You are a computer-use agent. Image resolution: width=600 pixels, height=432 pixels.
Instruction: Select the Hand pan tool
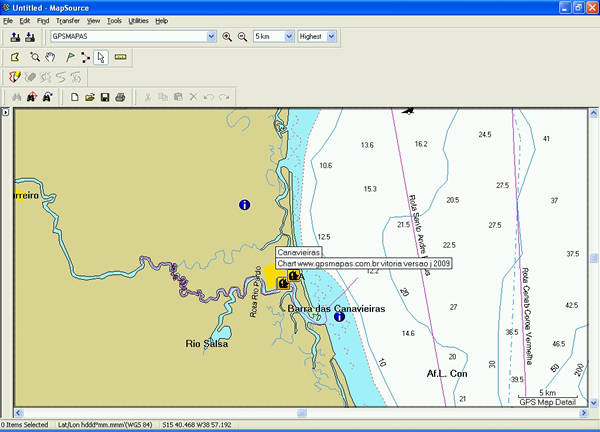coord(50,57)
